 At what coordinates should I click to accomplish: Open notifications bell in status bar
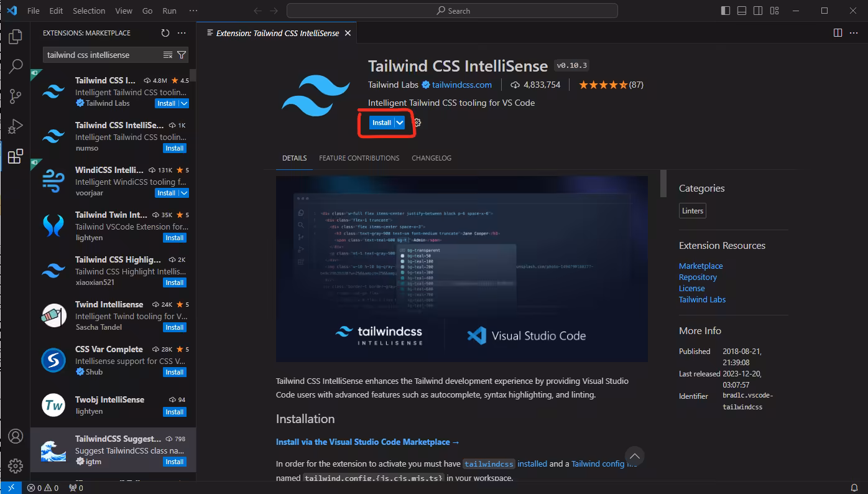pos(854,488)
